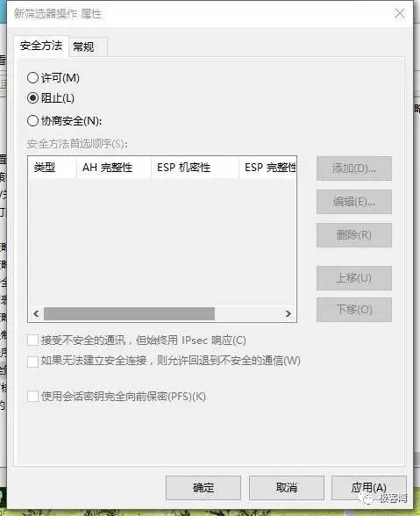
Task: Open the 安全方法 tab
Action: coord(41,46)
